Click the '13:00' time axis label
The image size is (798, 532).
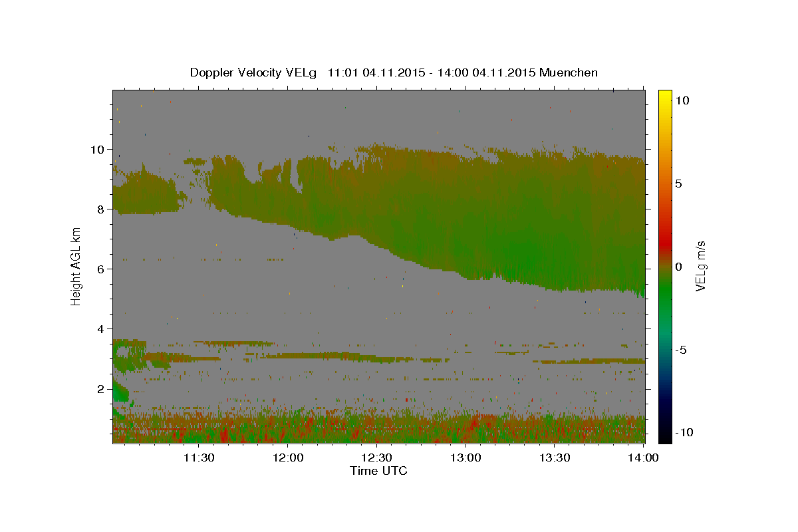465,458
